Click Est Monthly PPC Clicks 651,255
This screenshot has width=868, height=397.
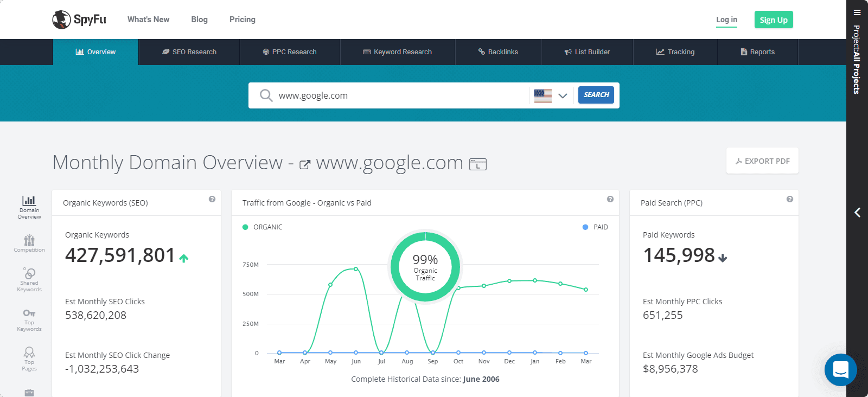tap(662, 315)
